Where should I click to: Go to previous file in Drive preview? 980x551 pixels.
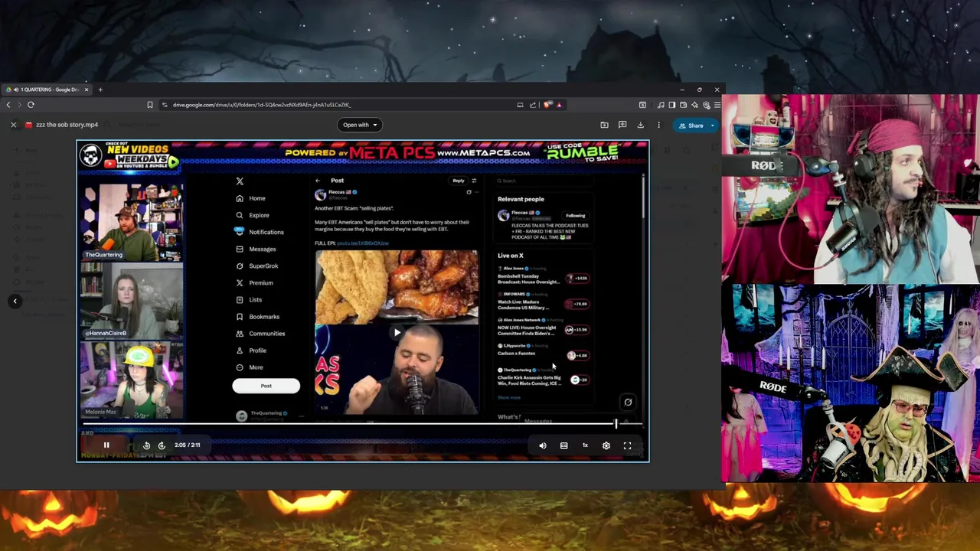(15, 301)
